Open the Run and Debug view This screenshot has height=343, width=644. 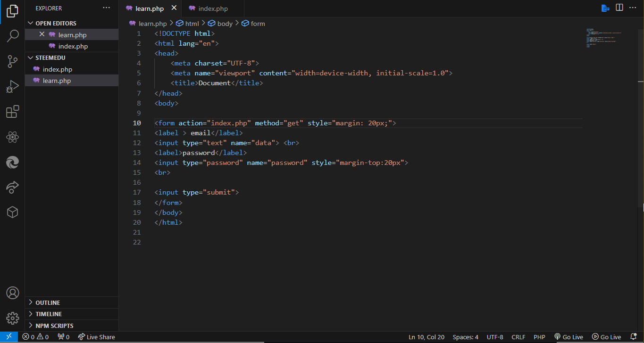coord(12,87)
